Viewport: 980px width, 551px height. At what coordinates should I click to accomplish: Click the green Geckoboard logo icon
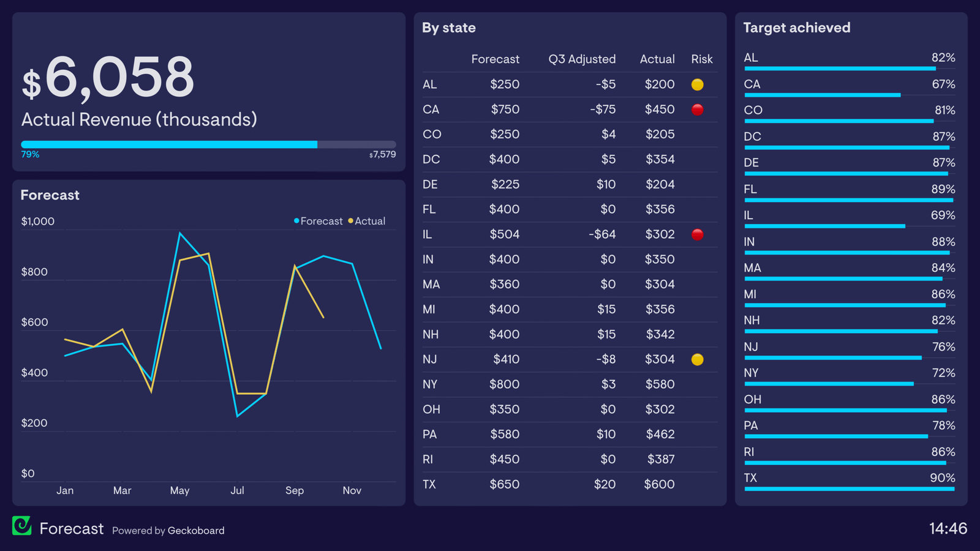(21, 525)
